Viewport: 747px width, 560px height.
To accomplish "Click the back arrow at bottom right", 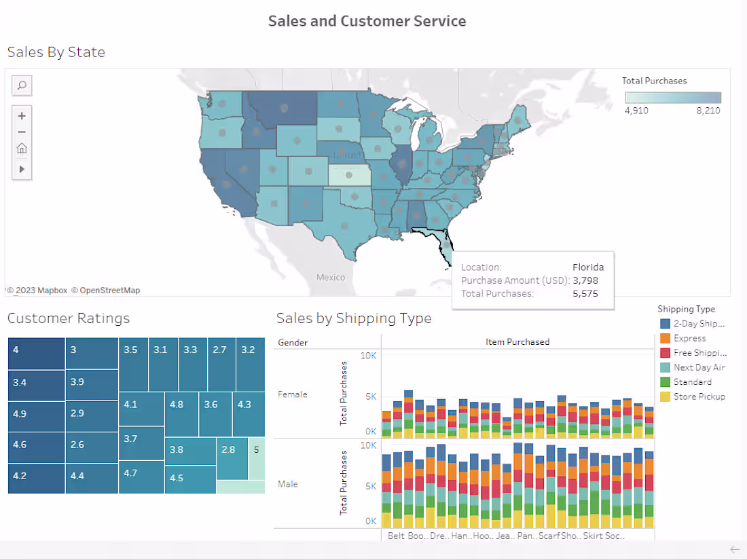I will [735, 550].
